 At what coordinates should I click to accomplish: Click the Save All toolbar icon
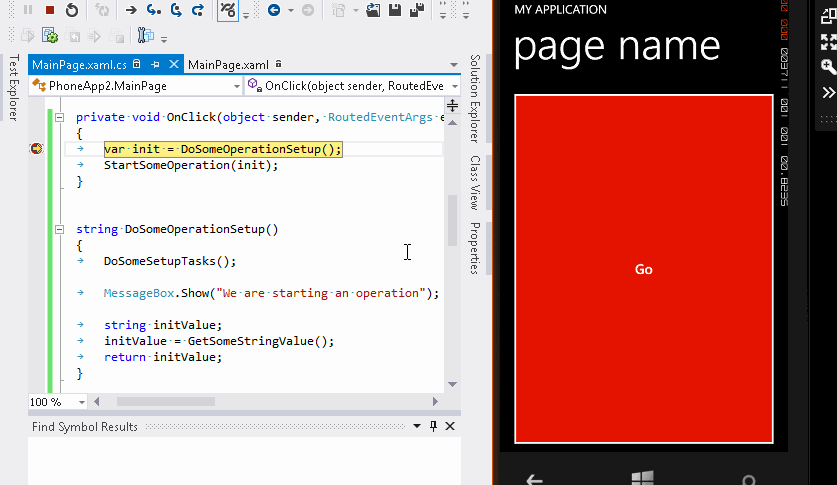[417, 10]
